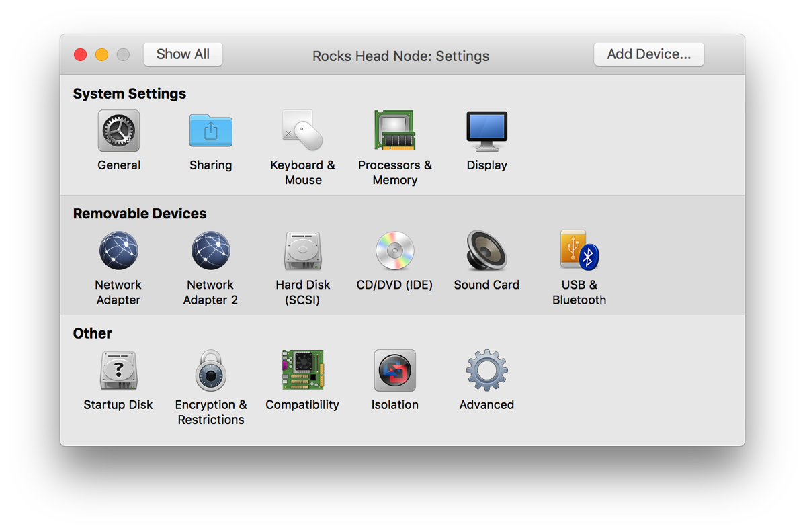Click the Removable Devices heading
This screenshot has height=532, width=805.
140,214
